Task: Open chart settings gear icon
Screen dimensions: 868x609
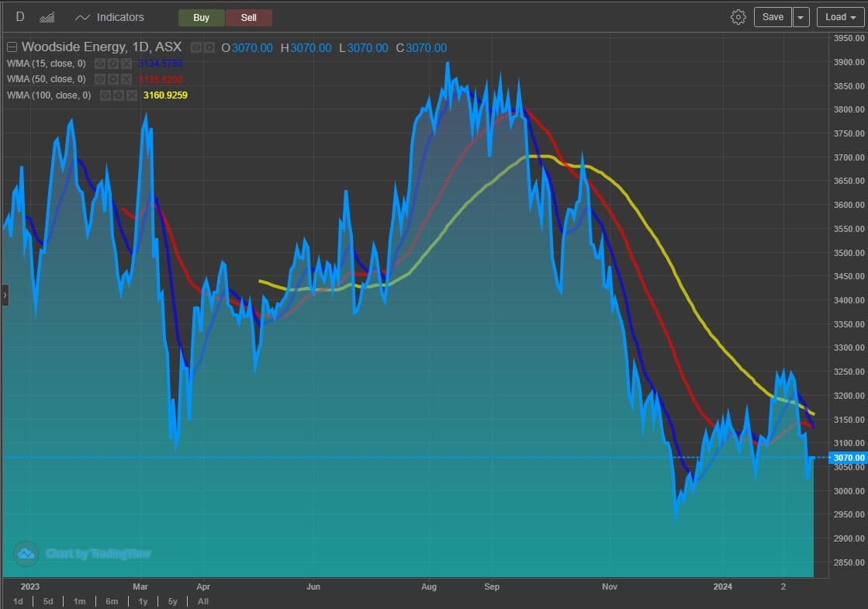Action: point(738,17)
